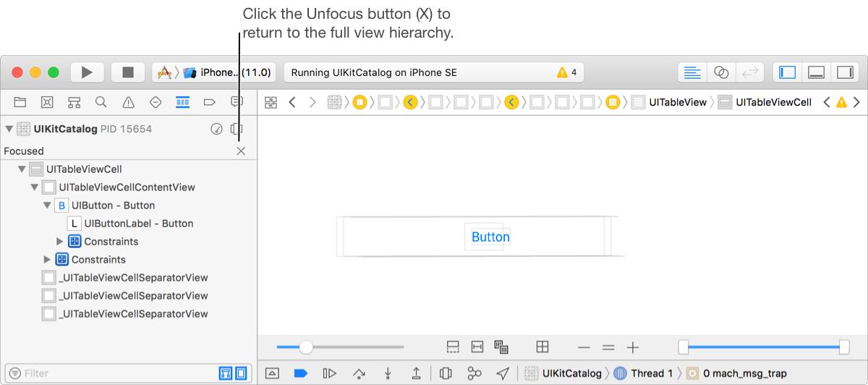Click the Running UIKitCatalog activity status field
Image resolution: width=868 pixels, height=385 pixels.
pos(434,72)
